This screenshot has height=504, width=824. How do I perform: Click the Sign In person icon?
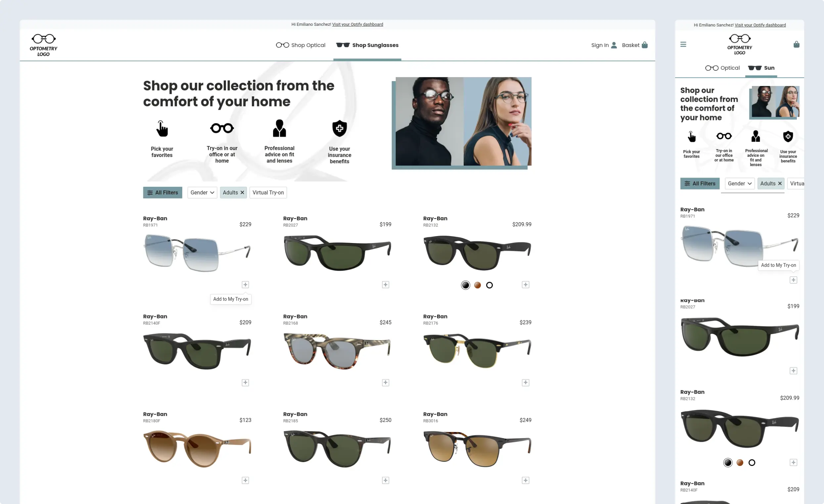(614, 45)
